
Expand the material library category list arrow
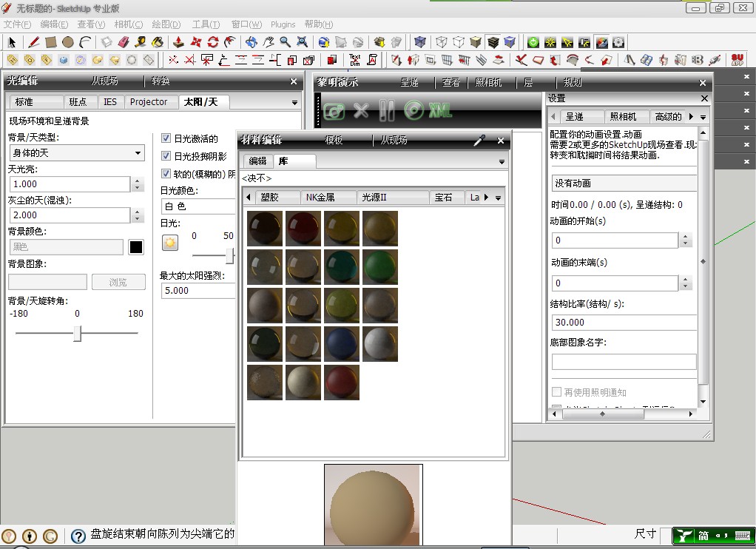point(498,198)
